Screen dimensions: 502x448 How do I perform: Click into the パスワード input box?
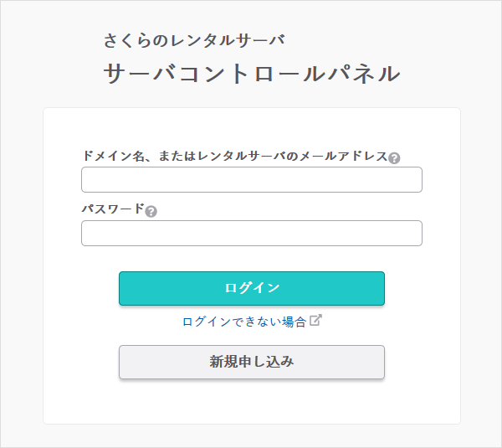pyautogui.click(x=251, y=234)
